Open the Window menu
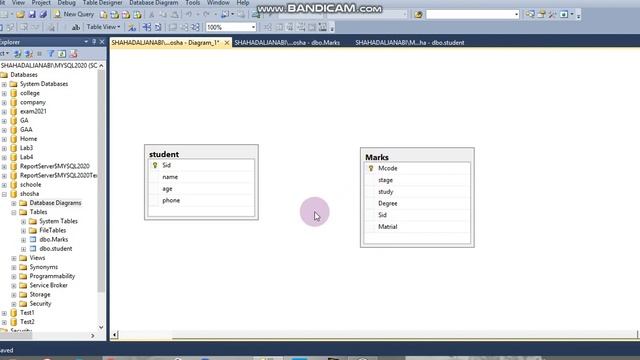Viewport: 640px width, 360px height. click(218, 3)
